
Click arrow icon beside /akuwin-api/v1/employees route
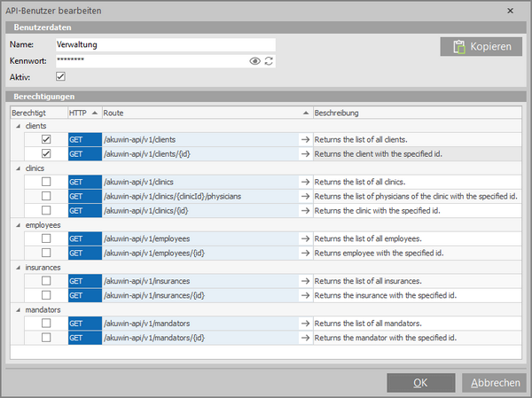(x=305, y=238)
